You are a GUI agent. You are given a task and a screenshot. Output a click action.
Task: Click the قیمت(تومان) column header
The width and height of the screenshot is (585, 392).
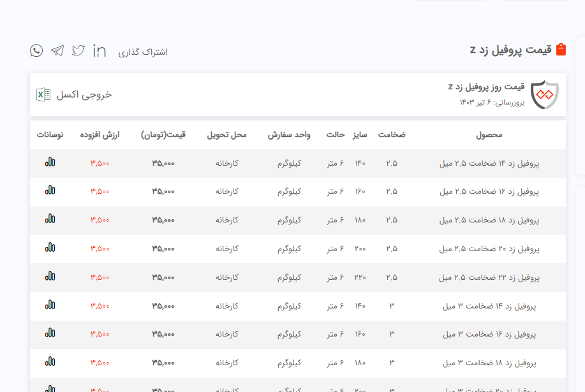[163, 135]
